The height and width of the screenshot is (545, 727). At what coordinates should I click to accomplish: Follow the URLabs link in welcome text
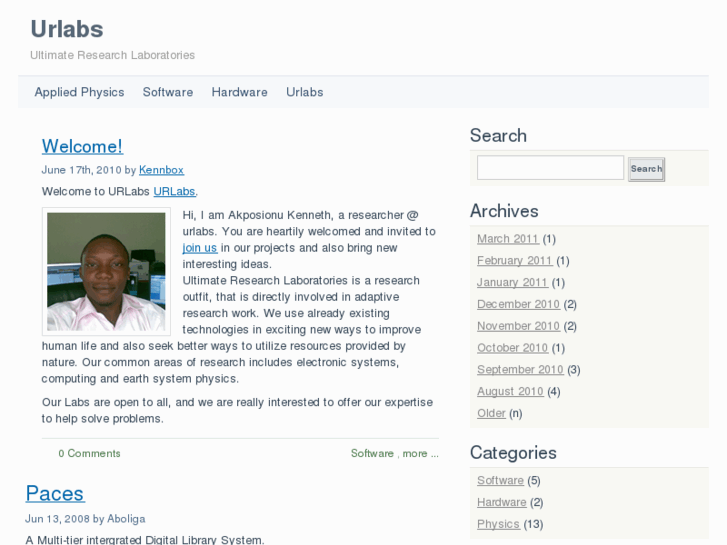(x=174, y=191)
